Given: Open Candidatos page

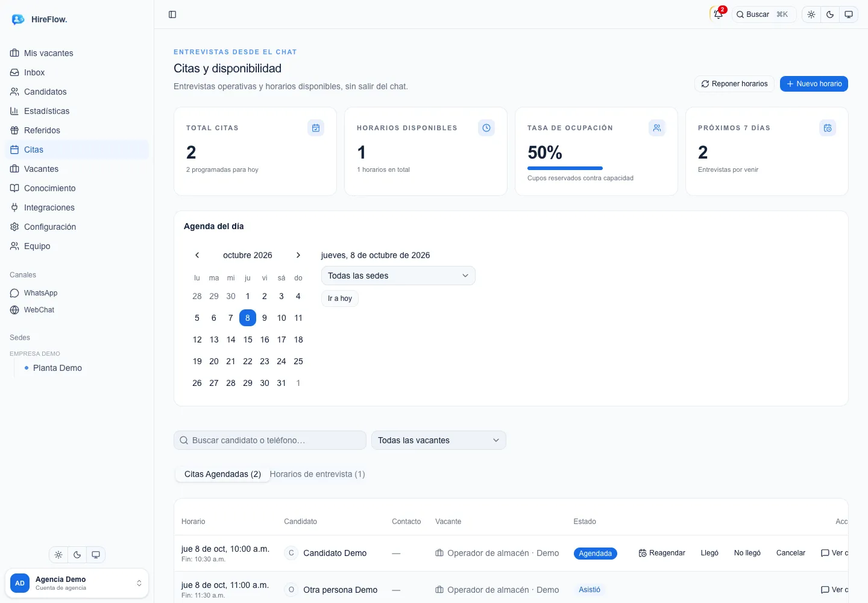Looking at the screenshot, I should (x=77, y=92).
